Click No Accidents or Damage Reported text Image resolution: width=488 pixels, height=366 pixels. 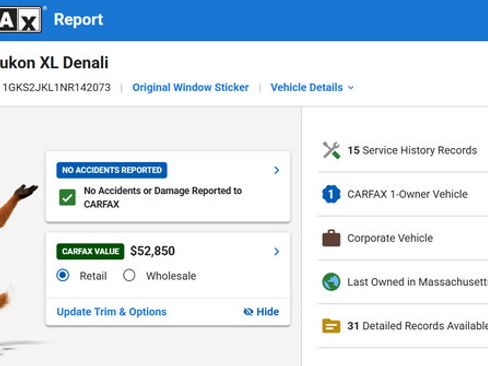(x=163, y=197)
